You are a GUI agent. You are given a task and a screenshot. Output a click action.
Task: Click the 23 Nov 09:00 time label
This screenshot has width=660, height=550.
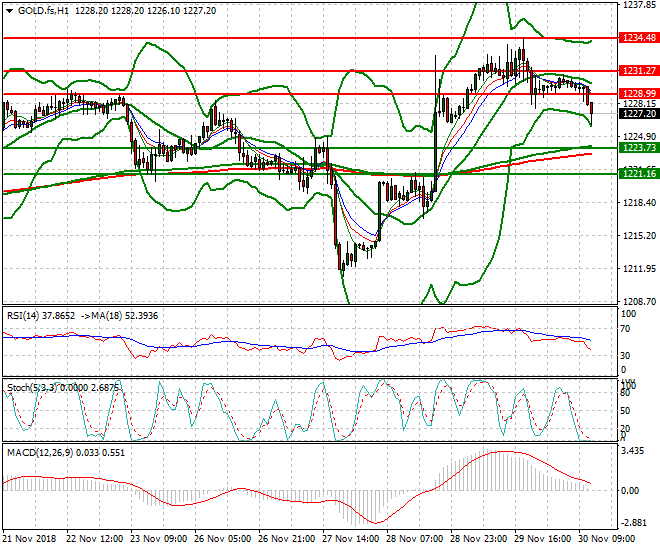158,539
